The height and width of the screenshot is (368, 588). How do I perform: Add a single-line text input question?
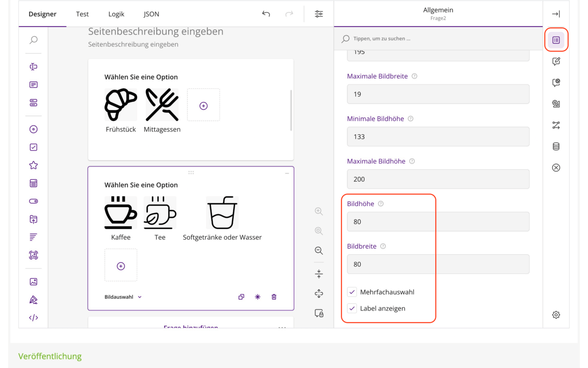(34, 66)
